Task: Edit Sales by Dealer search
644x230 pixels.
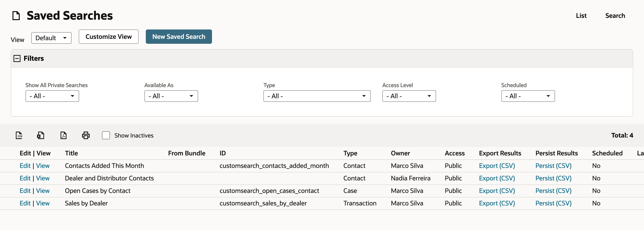Action: [25, 203]
